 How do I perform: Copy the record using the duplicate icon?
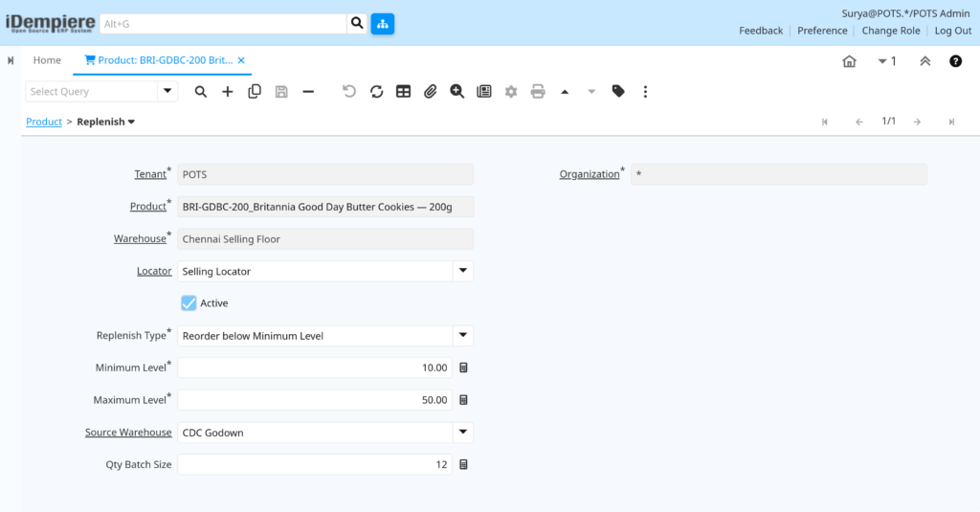[255, 91]
